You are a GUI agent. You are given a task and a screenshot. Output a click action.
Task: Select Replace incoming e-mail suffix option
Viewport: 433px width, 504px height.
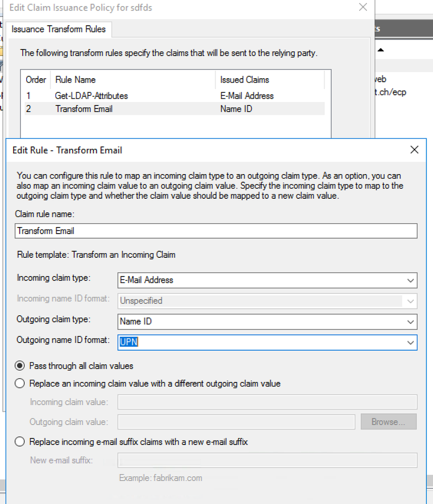20,442
